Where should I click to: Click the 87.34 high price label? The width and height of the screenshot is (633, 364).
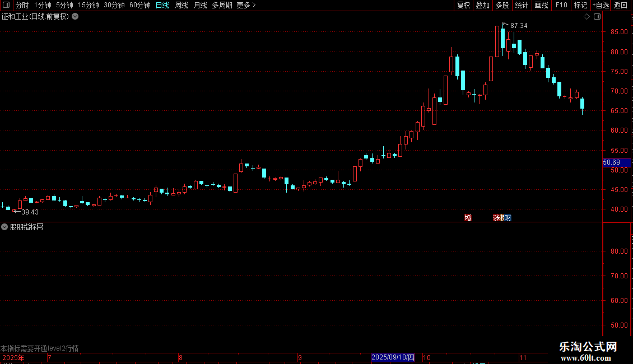(x=519, y=26)
